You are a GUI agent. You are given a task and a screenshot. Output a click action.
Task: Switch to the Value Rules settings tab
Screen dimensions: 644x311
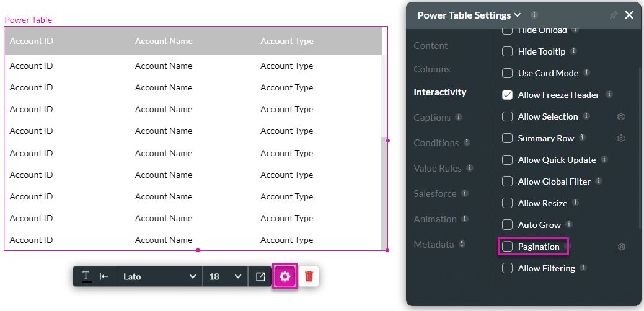[x=438, y=169]
